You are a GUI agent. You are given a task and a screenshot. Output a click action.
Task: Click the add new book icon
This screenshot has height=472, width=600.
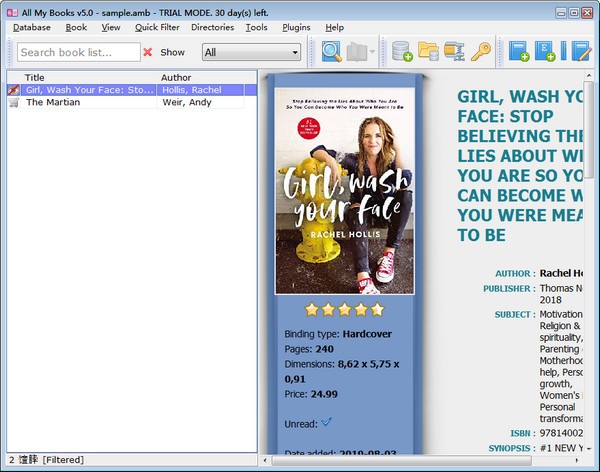tap(518, 51)
